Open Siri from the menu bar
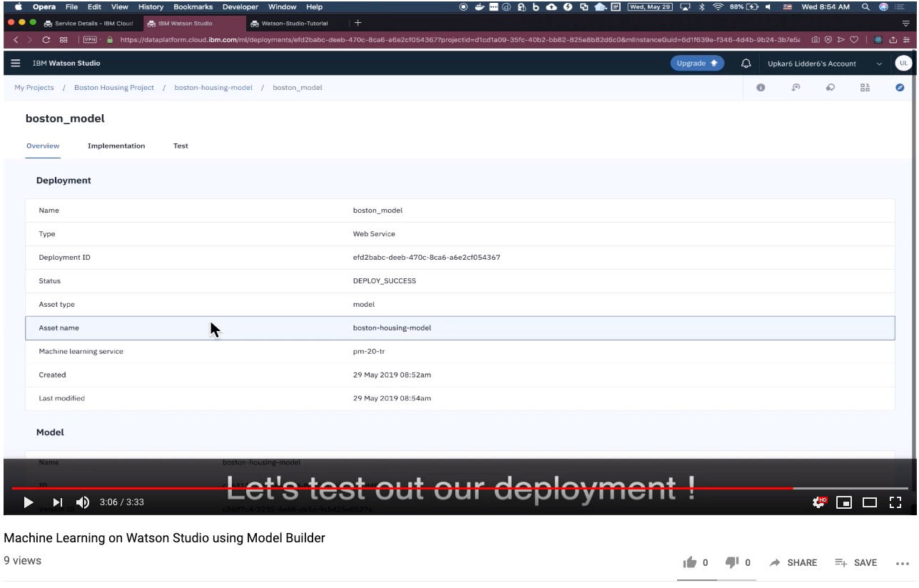Image resolution: width=919 pixels, height=588 pixels. tap(883, 6)
